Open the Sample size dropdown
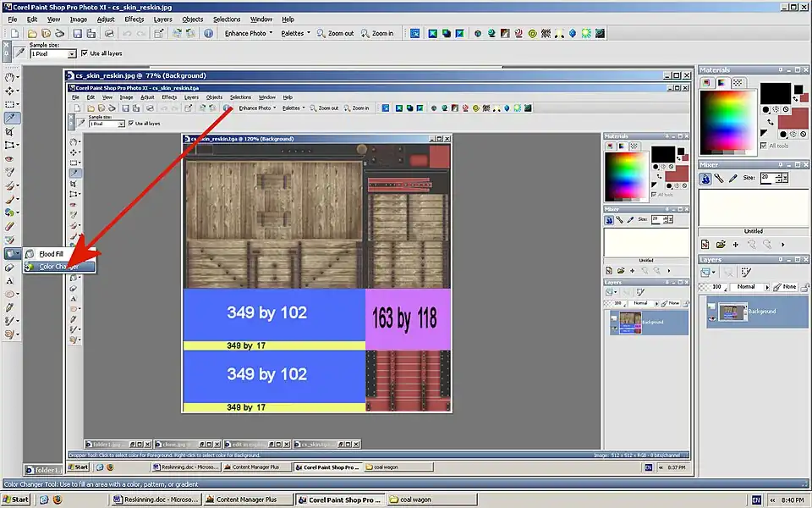This screenshot has width=812, height=508. [72, 53]
